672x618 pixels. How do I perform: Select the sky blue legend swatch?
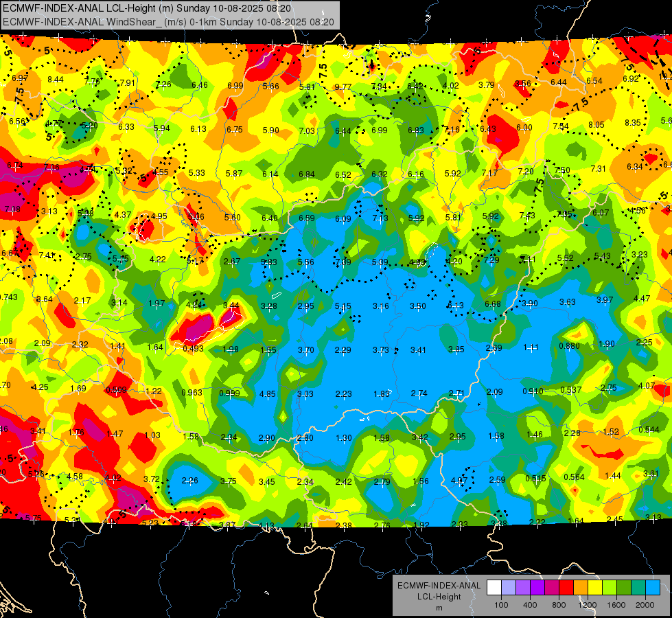[653, 588]
